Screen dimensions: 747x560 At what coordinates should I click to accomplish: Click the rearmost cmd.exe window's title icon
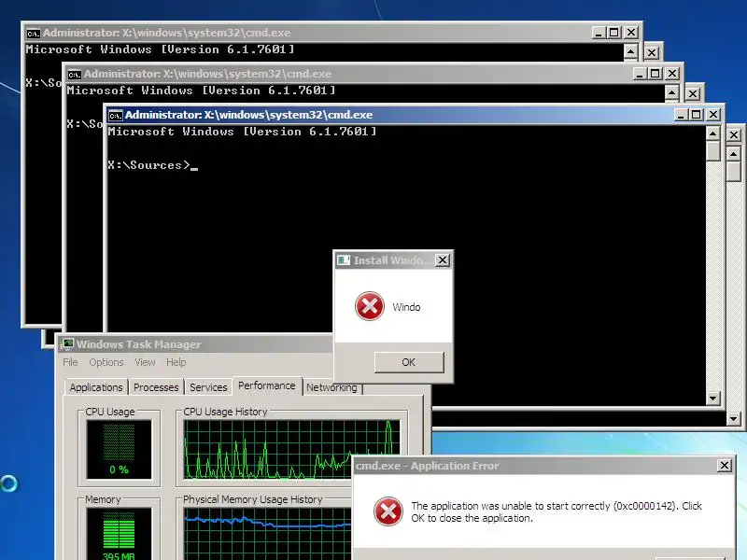click(34, 34)
